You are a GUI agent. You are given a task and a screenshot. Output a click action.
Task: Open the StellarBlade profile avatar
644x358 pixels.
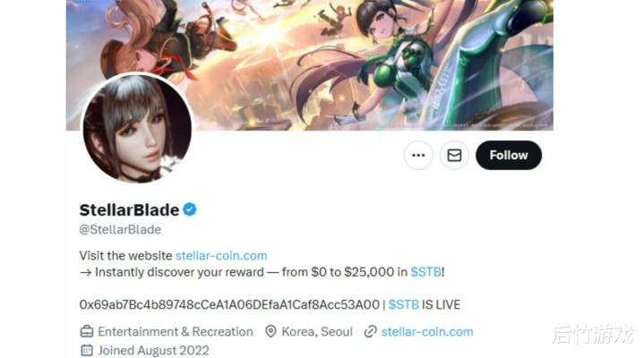coord(137,128)
